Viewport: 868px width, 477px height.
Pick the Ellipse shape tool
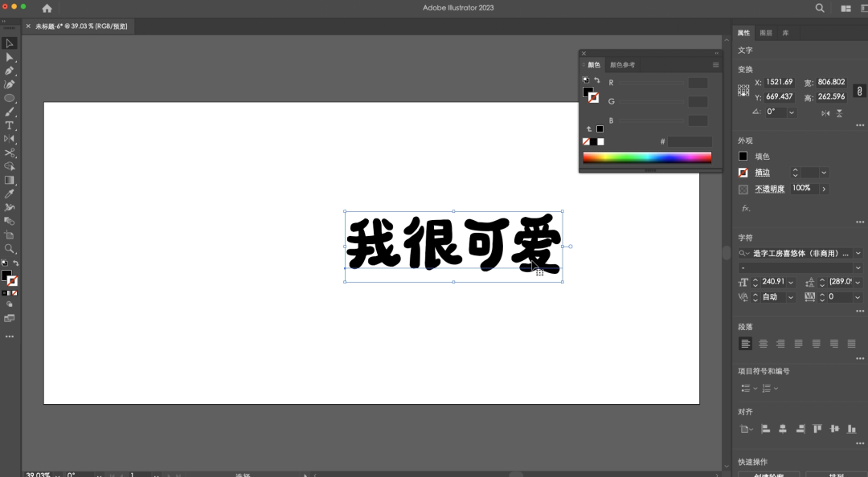tap(10, 98)
